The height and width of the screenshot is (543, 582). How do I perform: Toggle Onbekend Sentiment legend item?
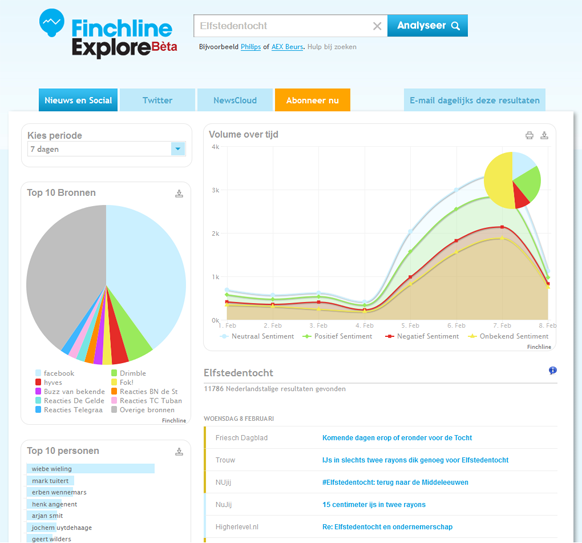pyautogui.click(x=508, y=336)
